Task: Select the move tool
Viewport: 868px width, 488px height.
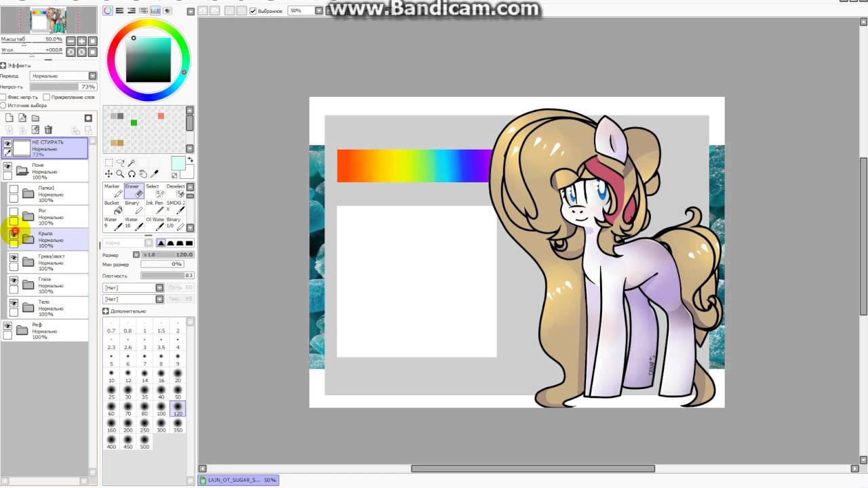Action: pos(108,174)
